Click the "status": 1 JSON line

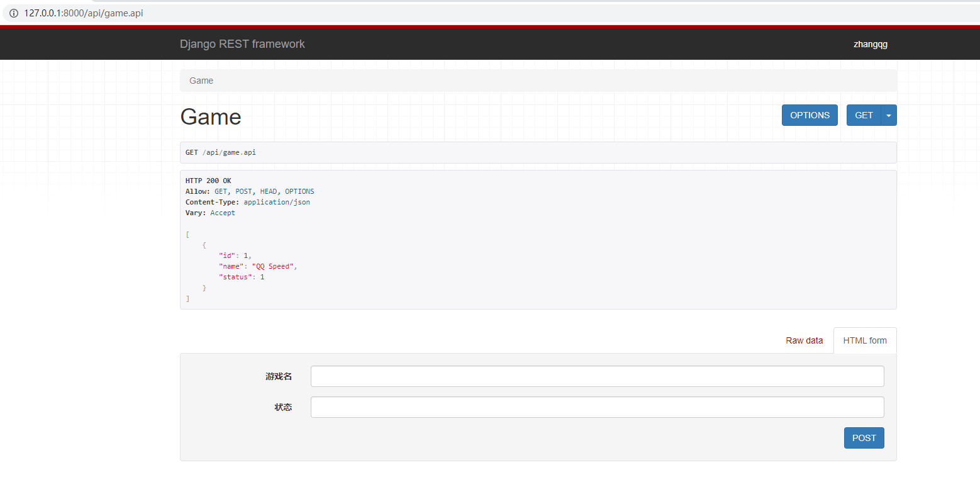[242, 277]
